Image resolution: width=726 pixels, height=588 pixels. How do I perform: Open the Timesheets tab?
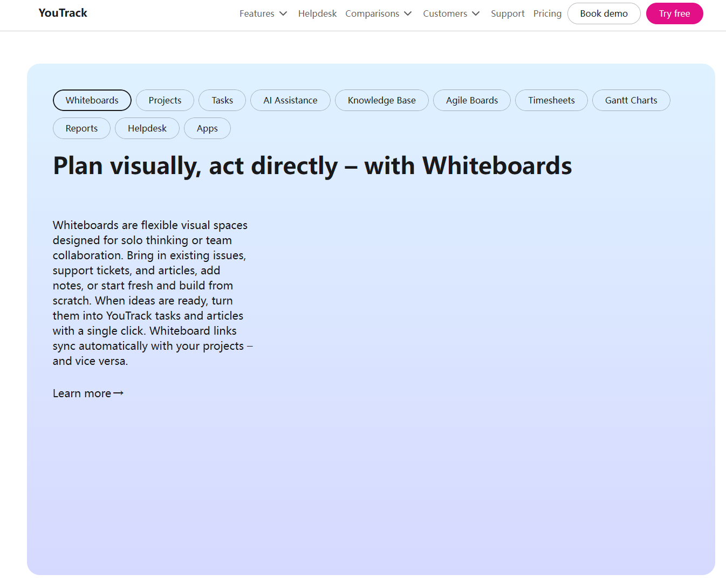point(551,100)
